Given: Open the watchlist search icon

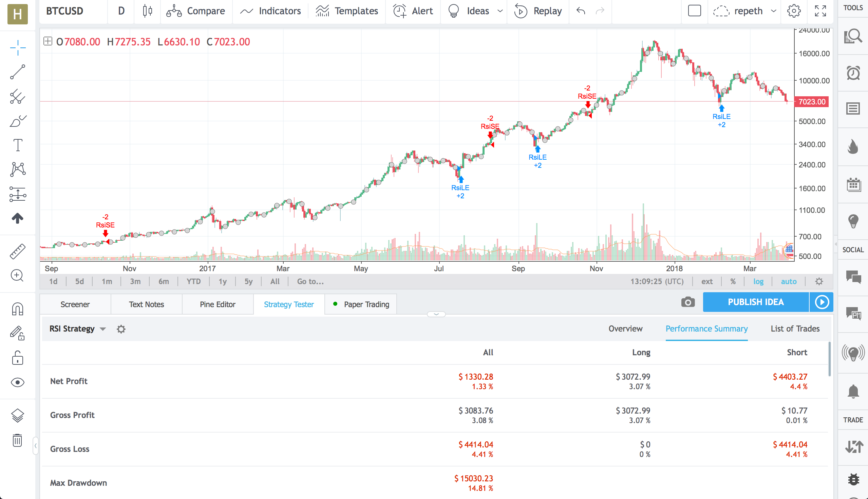Looking at the screenshot, I should point(853,36).
